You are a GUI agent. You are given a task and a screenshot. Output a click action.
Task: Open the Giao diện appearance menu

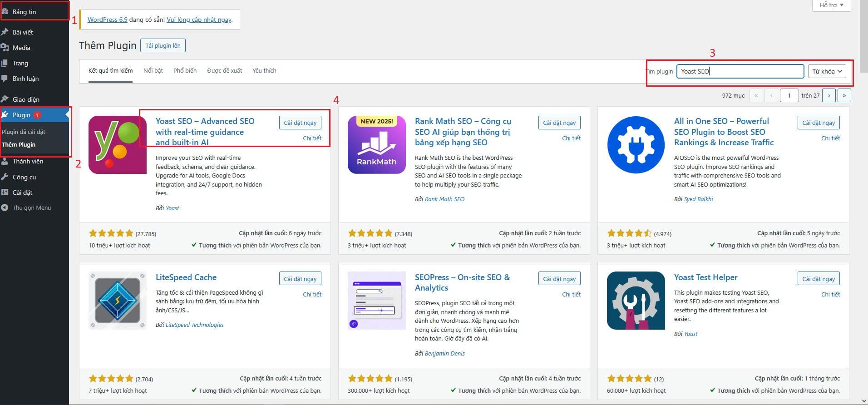tap(35, 99)
